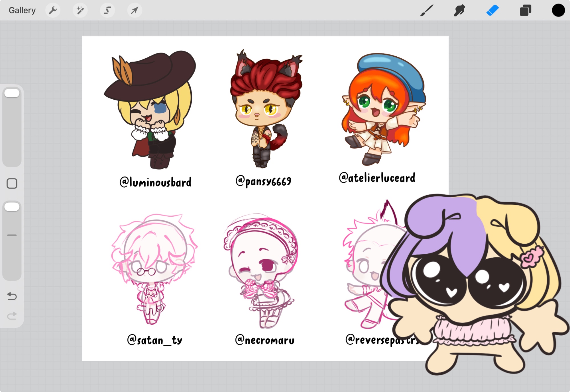
Task: Select the Paint brush tool
Action: tap(427, 11)
